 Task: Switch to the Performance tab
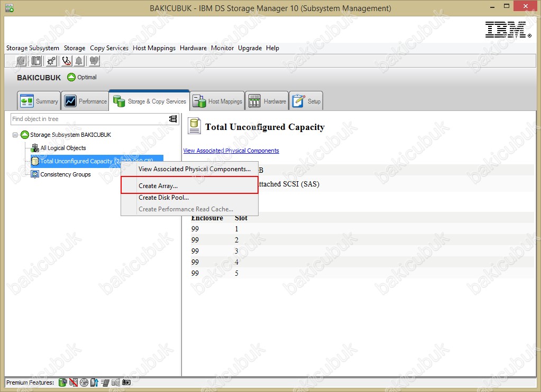pyautogui.click(x=85, y=101)
